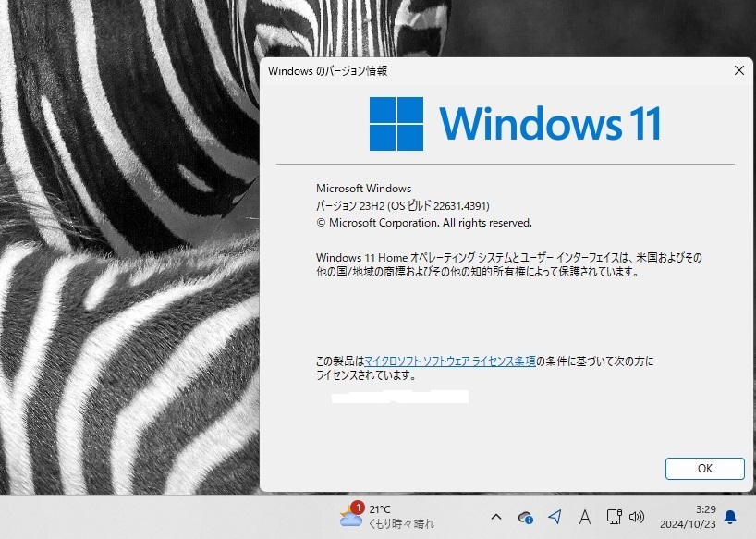Click the 'Microsoft Windows' text line
Screen dimensions: 756x539
[x=363, y=189]
